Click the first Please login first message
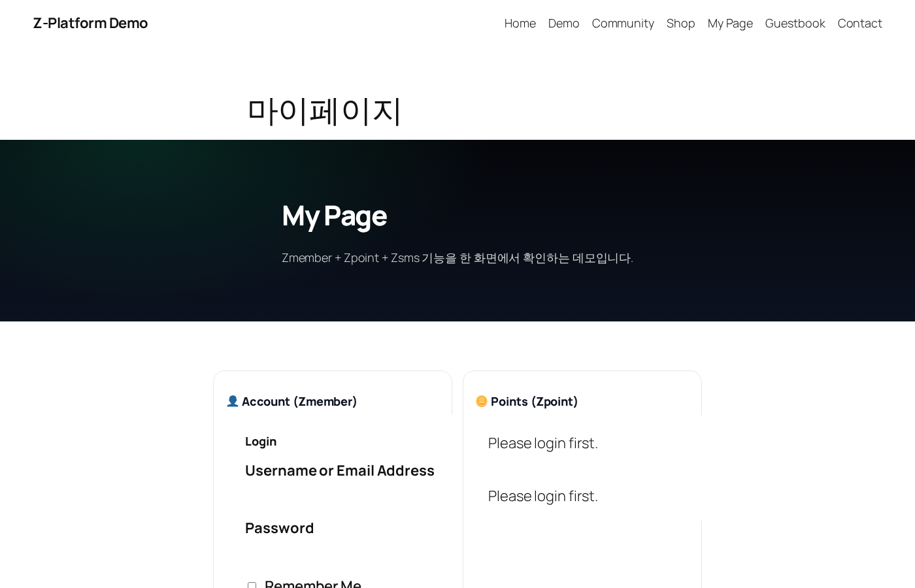This screenshot has height=588, width=915. click(542, 443)
